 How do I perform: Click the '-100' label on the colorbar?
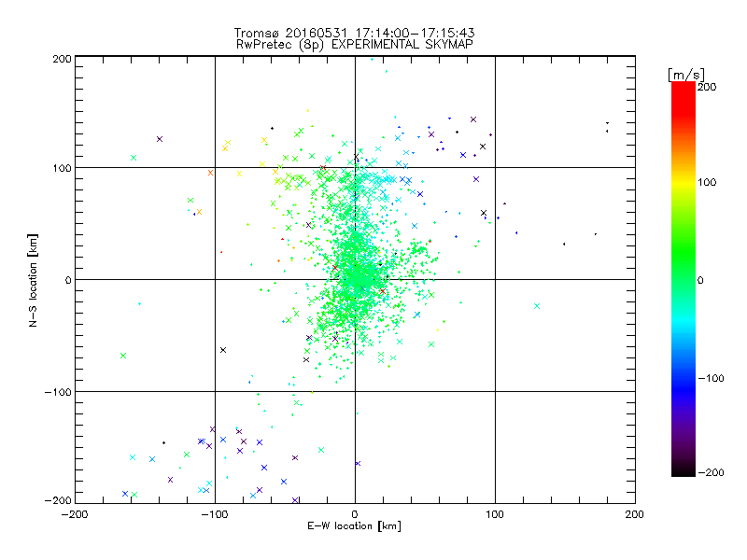tap(711, 378)
